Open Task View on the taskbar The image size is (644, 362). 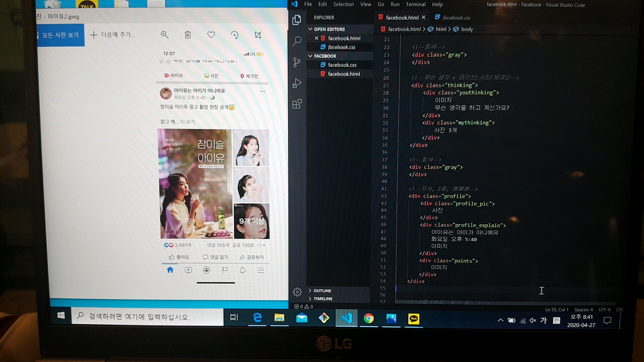tap(234, 317)
